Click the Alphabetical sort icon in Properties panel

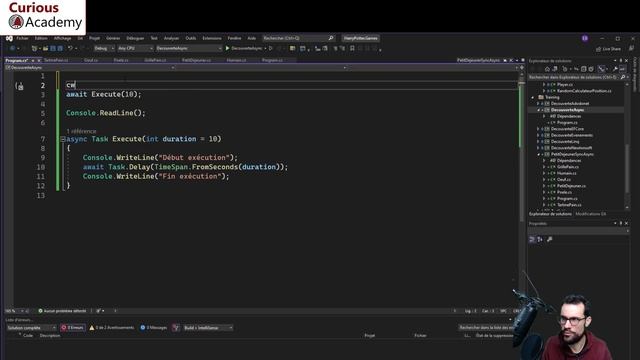click(x=540, y=239)
